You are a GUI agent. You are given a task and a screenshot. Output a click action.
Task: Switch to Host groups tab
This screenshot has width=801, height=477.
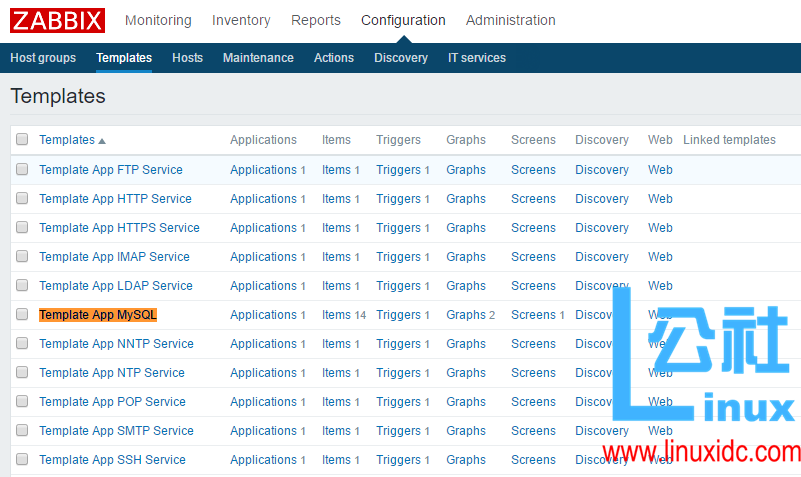tap(43, 58)
